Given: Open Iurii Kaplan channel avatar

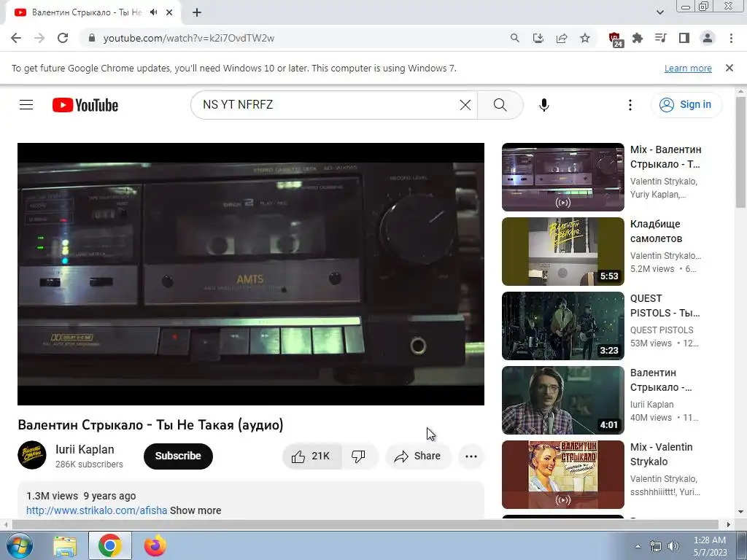Looking at the screenshot, I should tap(32, 455).
